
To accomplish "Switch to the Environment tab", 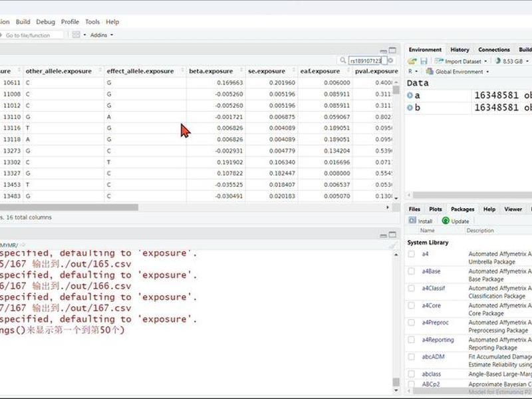I will click(x=425, y=49).
